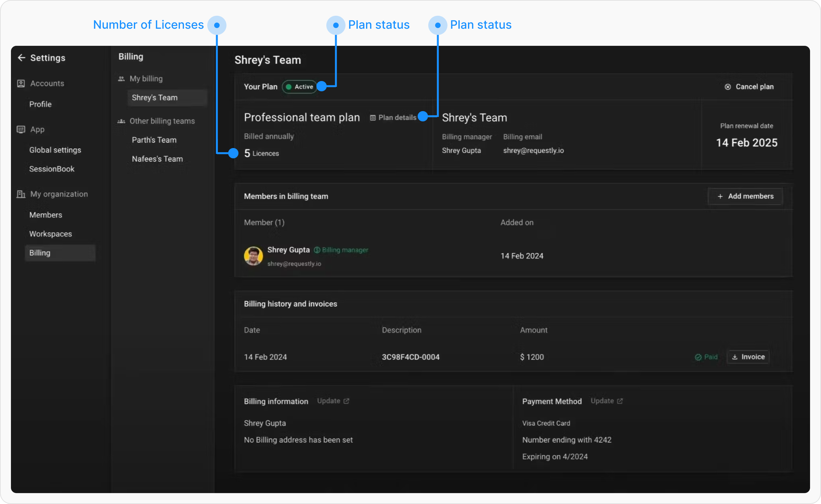821x504 pixels.
Task: Click the Other billing teams group icon
Action: tap(121, 121)
